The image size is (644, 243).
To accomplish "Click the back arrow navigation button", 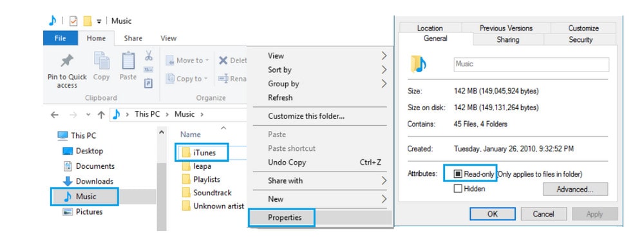I will click(x=55, y=115).
